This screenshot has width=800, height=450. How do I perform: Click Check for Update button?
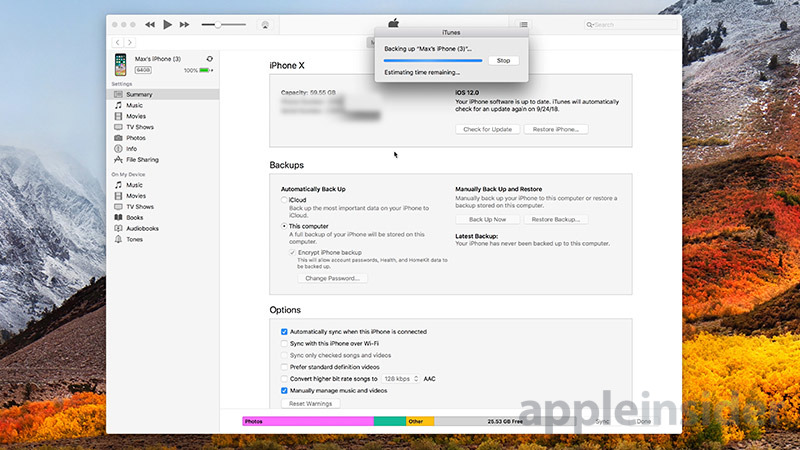[487, 130]
